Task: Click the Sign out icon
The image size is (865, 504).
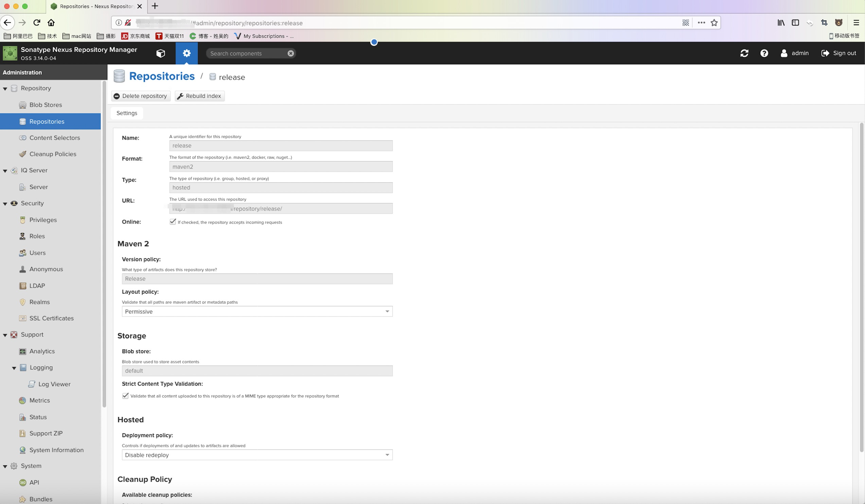Action: [x=825, y=53]
